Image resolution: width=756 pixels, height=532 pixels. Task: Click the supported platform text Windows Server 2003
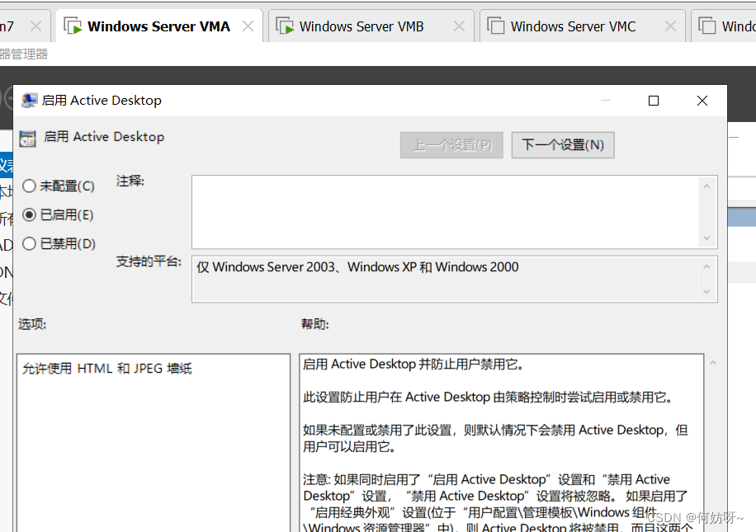(273, 267)
